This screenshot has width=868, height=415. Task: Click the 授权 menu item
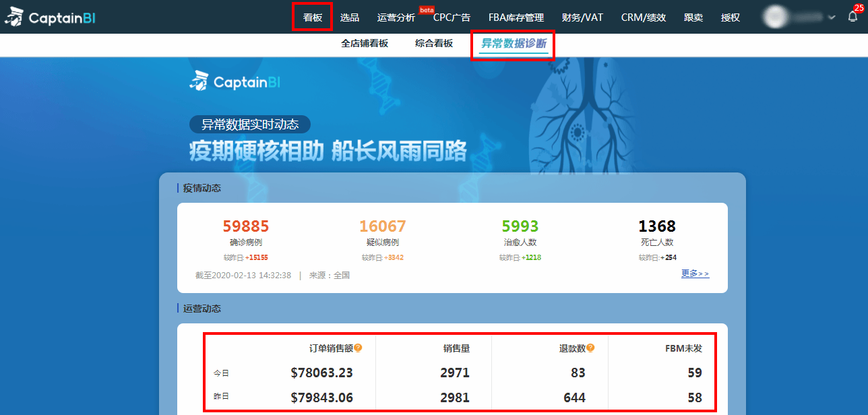pos(731,18)
